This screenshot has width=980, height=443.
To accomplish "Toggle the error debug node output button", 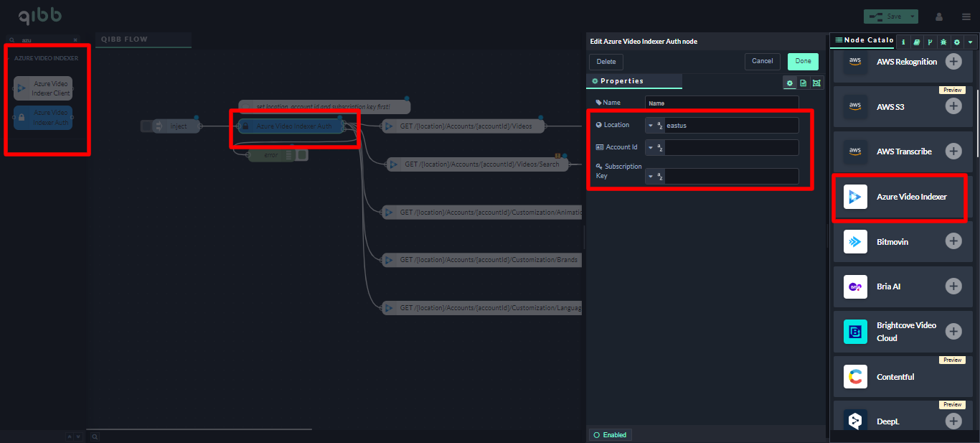I will [x=303, y=154].
